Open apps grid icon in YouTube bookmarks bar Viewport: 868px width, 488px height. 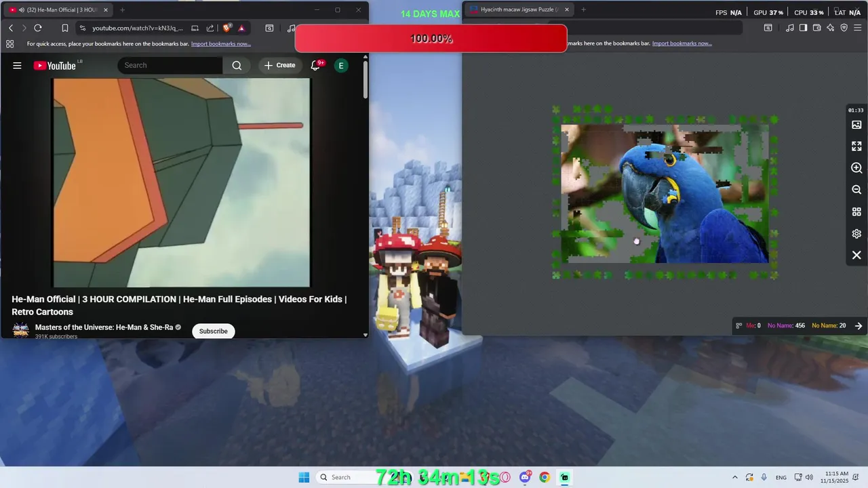9,43
